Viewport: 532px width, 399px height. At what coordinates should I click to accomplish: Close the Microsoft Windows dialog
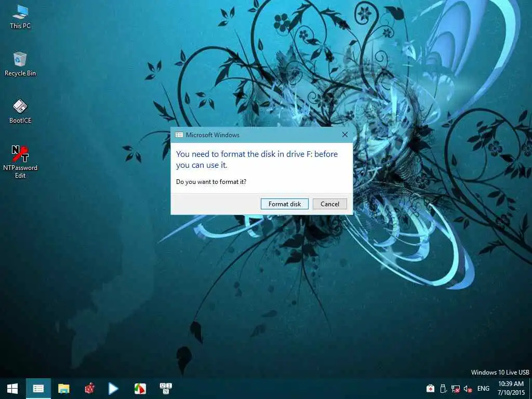pyautogui.click(x=345, y=135)
